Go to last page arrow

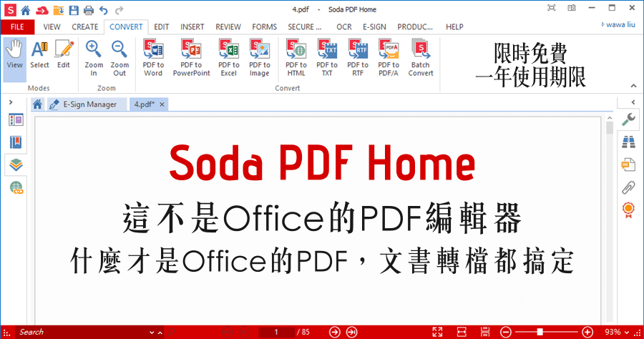tap(351, 332)
